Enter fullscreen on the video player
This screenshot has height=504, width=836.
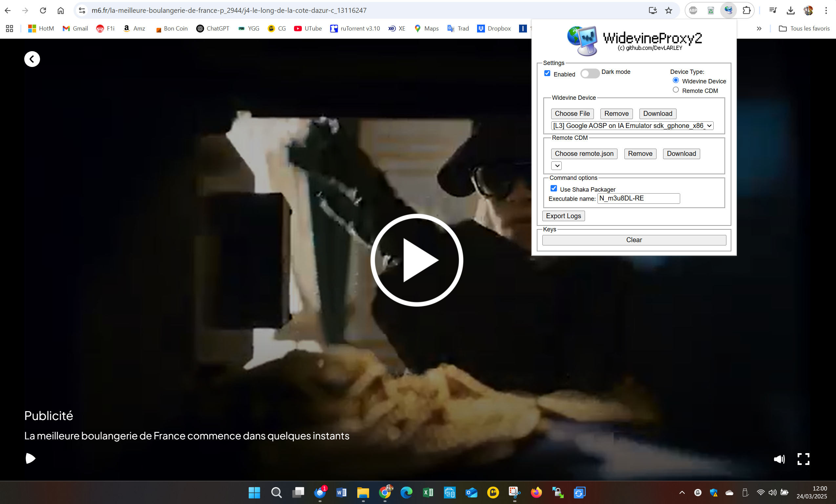tap(804, 459)
